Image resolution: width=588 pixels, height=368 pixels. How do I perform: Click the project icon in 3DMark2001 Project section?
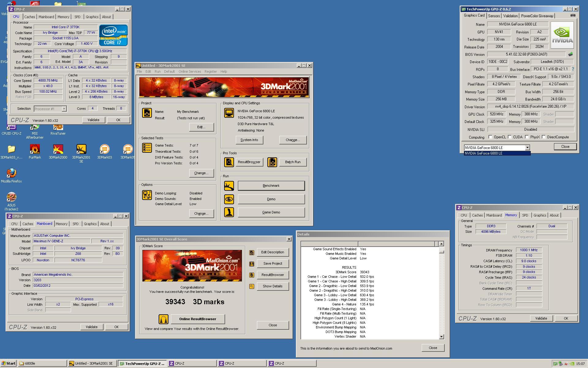click(x=147, y=113)
